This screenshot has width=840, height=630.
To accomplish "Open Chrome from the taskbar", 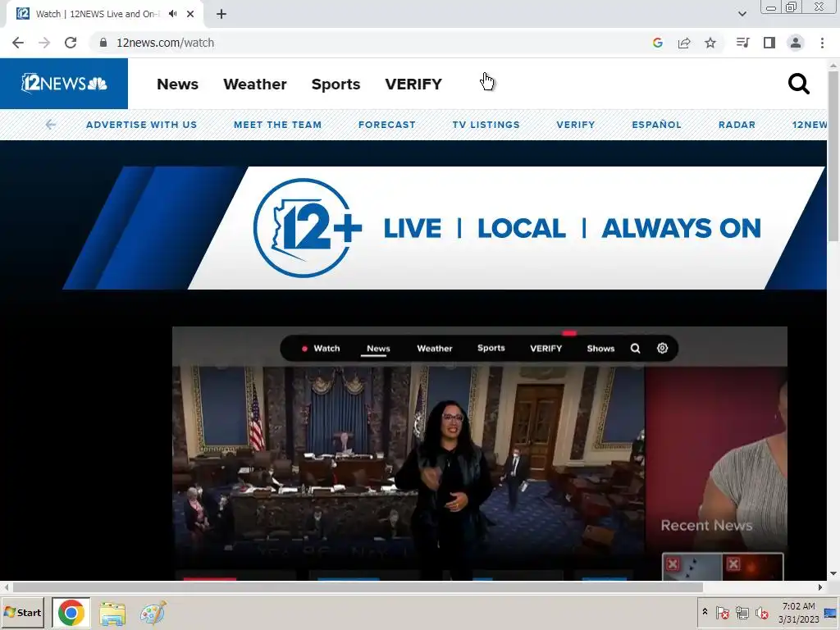I will [71, 613].
